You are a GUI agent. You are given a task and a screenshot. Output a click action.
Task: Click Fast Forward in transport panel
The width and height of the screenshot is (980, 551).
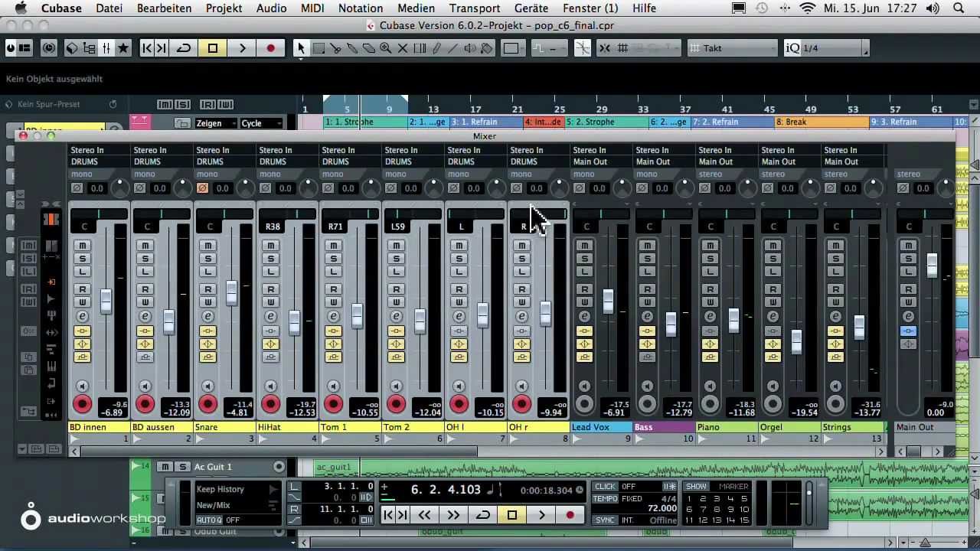pyautogui.click(x=453, y=516)
